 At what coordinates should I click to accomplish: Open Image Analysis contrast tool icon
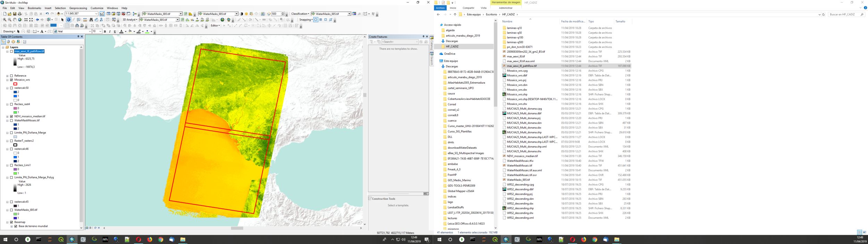[241, 14]
